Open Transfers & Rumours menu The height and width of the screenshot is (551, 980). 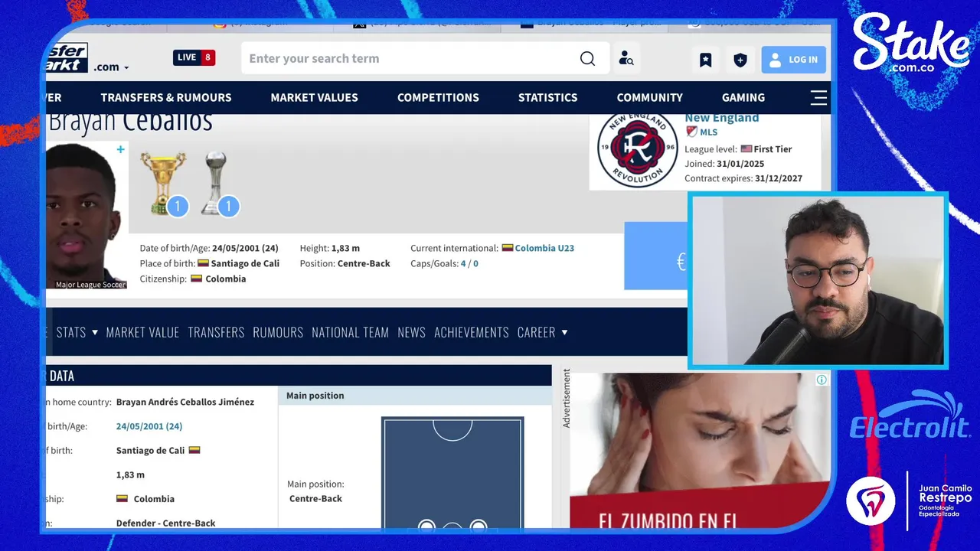tap(166, 98)
